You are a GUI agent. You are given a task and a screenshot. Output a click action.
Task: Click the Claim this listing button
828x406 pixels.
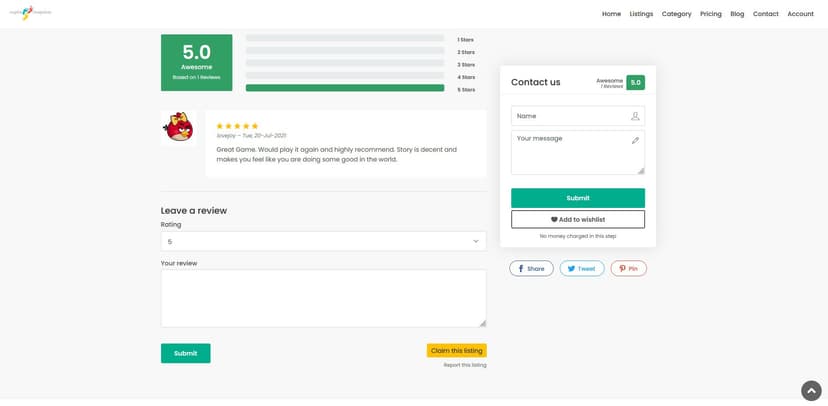click(x=456, y=351)
